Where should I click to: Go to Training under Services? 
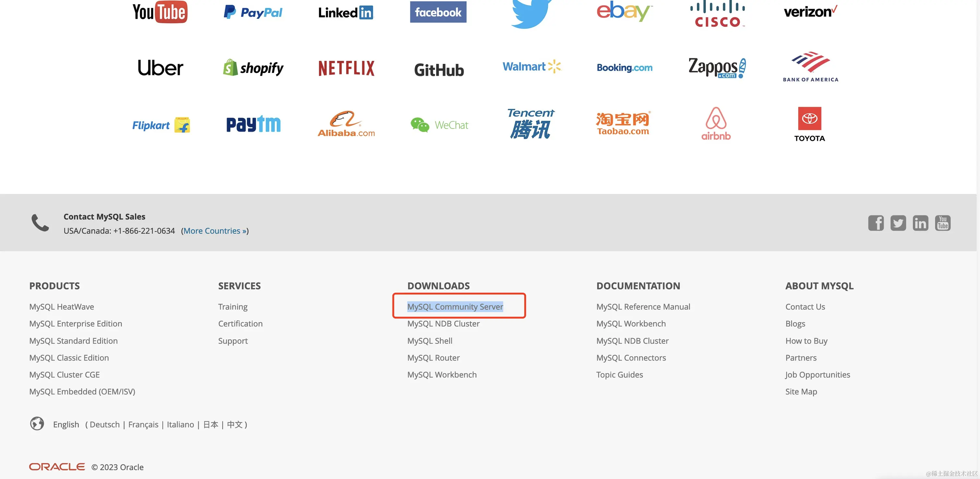pos(233,307)
